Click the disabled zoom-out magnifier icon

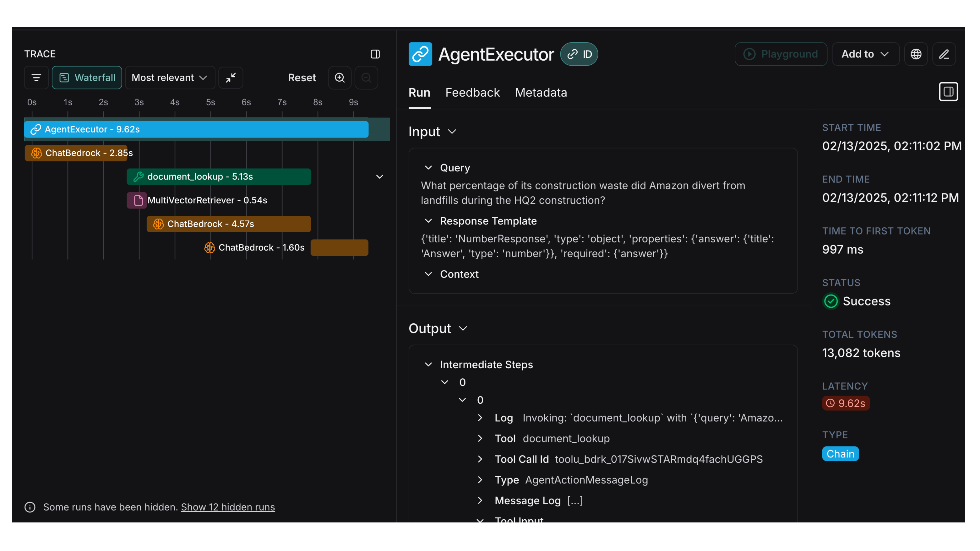click(366, 78)
